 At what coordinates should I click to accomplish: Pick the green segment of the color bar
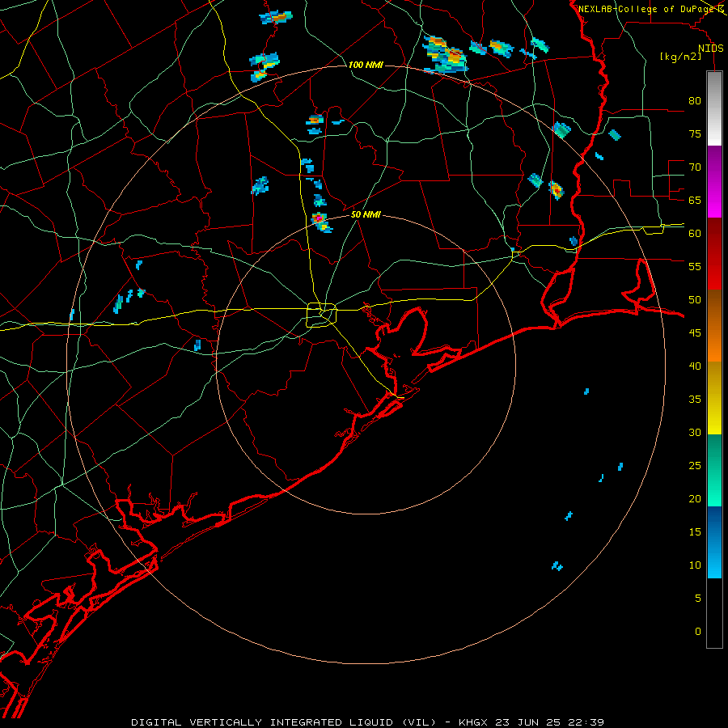coord(714,470)
